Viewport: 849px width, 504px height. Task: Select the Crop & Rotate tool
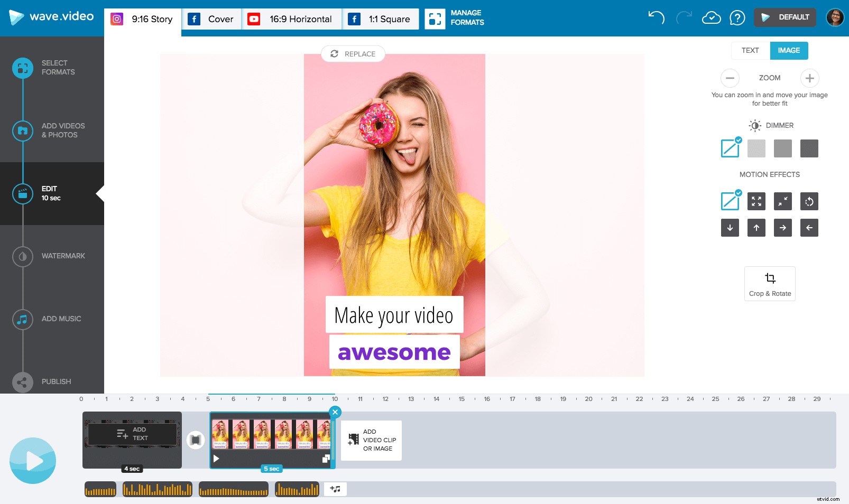(770, 283)
